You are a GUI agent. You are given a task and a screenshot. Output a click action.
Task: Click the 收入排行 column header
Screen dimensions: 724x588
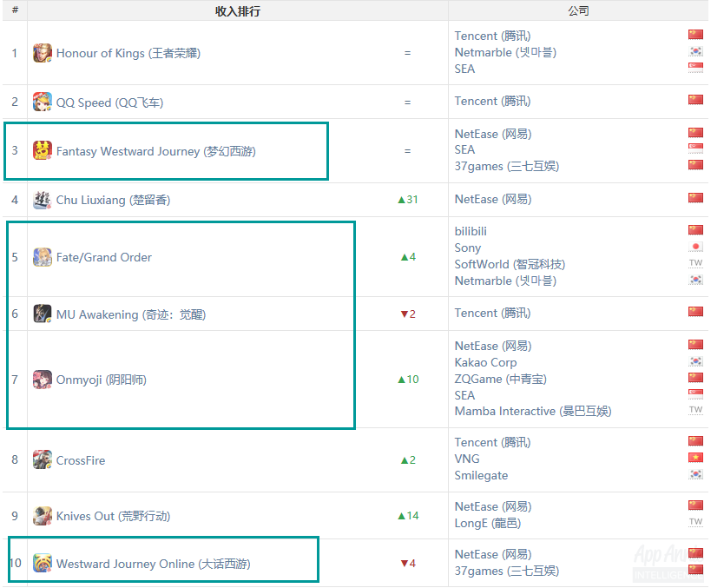point(237,11)
